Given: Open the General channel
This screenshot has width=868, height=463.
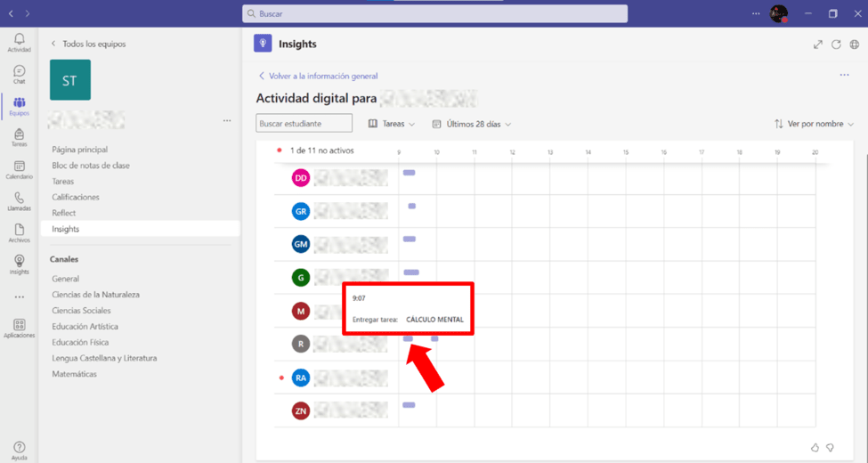Looking at the screenshot, I should [65, 279].
